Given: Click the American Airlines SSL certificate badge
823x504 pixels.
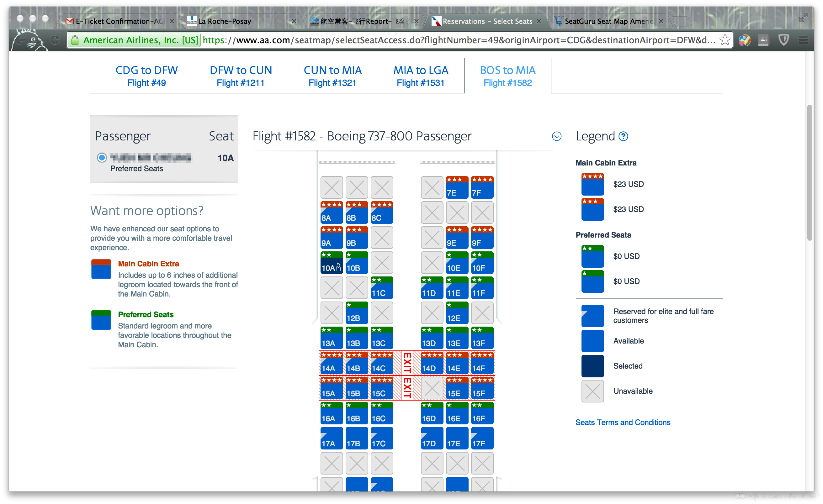Looking at the screenshot, I should [x=134, y=40].
